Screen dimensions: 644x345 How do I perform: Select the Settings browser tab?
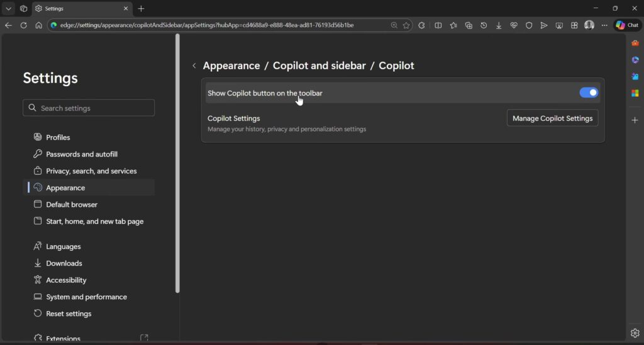(81, 8)
